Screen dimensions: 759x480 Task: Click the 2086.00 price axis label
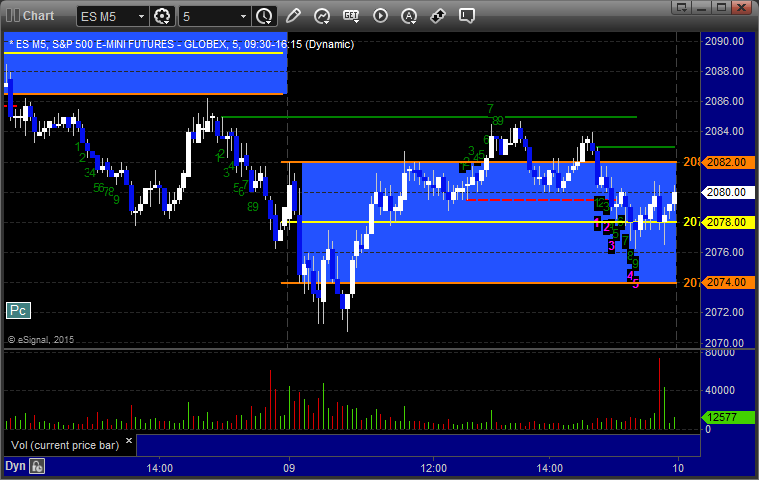(724, 102)
